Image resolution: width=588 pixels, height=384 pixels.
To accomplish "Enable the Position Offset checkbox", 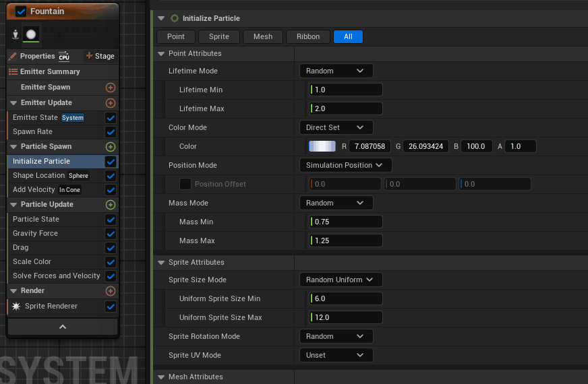I will click(x=185, y=184).
